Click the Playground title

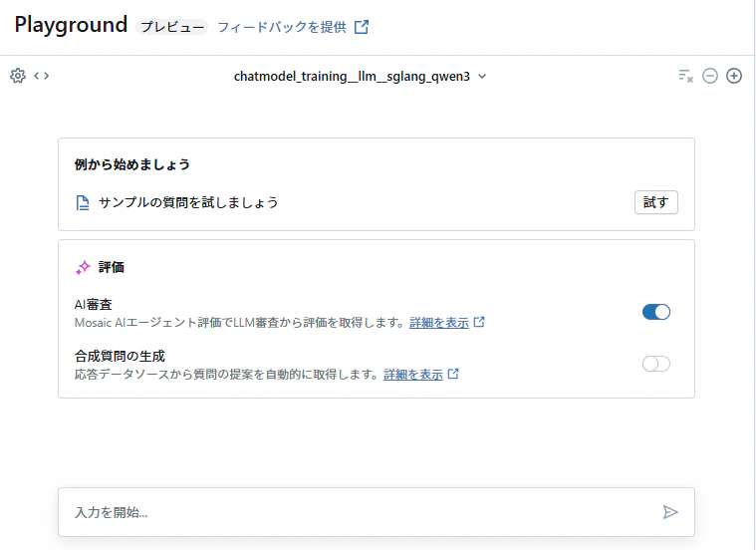(x=71, y=25)
